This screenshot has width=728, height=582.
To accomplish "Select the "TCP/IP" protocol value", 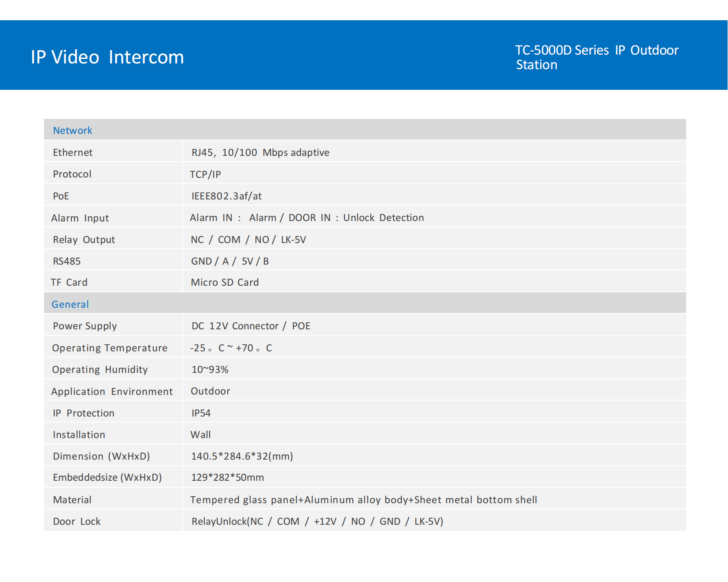I will coord(205,174).
